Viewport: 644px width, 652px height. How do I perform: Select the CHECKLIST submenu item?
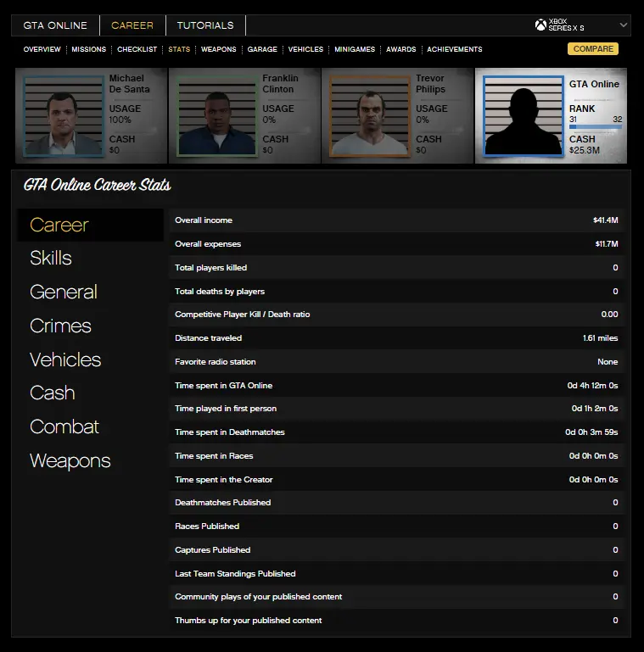click(x=137, y=49)
